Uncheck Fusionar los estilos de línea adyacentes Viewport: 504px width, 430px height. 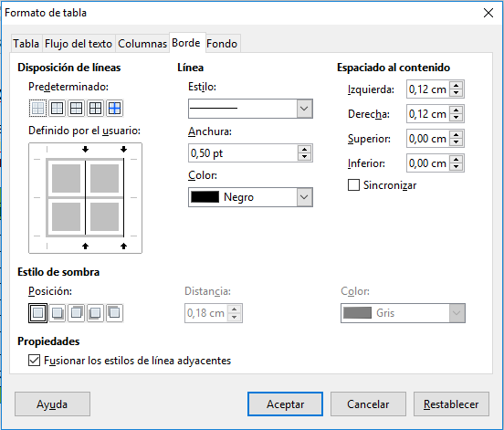34,361
